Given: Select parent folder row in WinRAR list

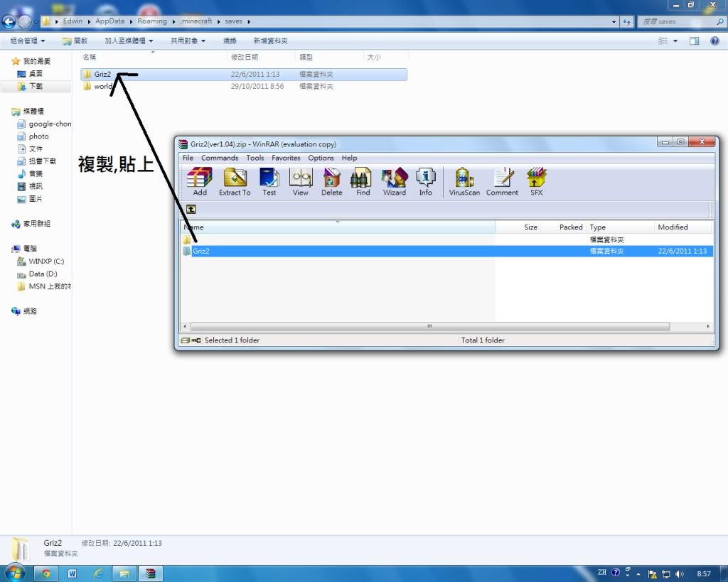Looking at the screenshot, I should 448,239.
